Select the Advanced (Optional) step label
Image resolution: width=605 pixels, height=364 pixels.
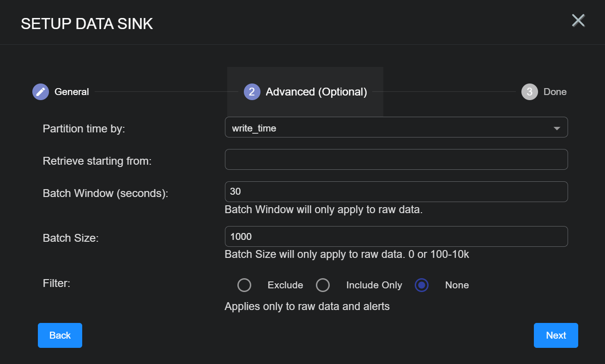click(x=316, y=92)
